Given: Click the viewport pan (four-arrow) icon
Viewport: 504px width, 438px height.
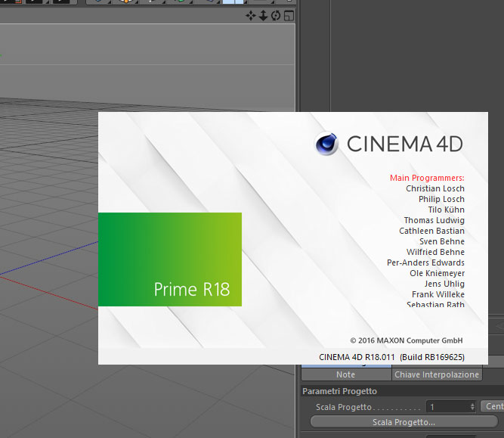Looking at the screenshot, I should (251, 15).
